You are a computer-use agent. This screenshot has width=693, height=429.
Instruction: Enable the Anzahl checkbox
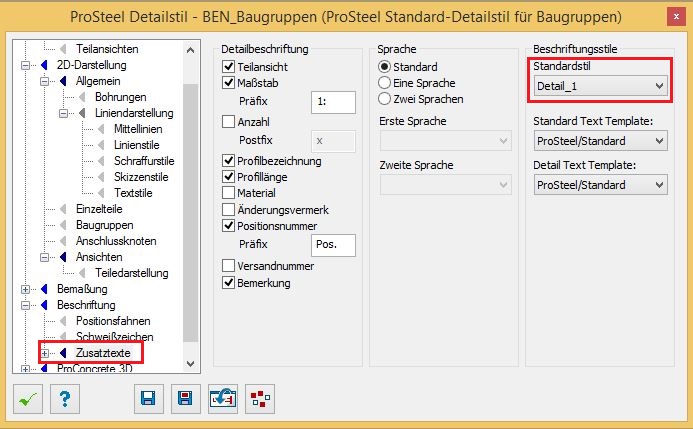pos(228,121)
